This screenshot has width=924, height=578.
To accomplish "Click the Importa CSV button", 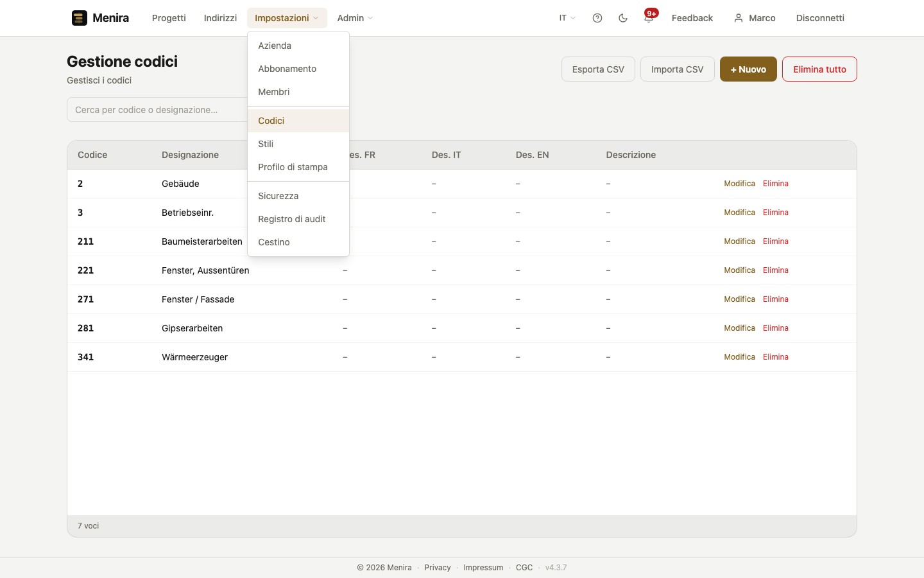I will click(677, 69).
